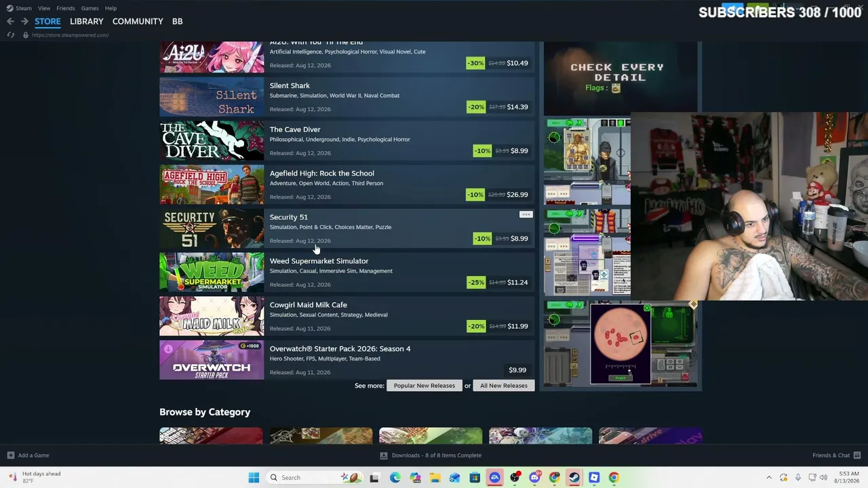The width and height of the screenshot is (868, 488).
Task: Click the Popular New Releases button
Action: pyautogui.click(x=425, y=386)
